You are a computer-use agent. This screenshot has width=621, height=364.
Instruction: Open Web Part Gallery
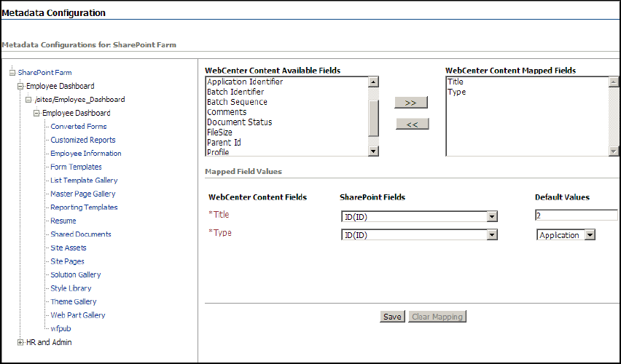[x=77, y=315]
